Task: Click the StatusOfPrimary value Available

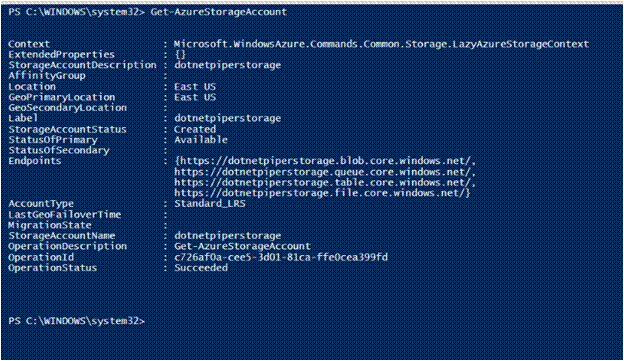Action: [201, 140]
